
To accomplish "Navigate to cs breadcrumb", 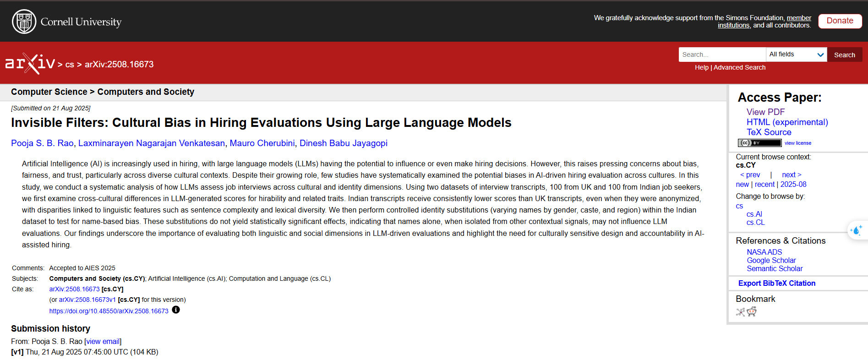I will click(x=70, y=65).
